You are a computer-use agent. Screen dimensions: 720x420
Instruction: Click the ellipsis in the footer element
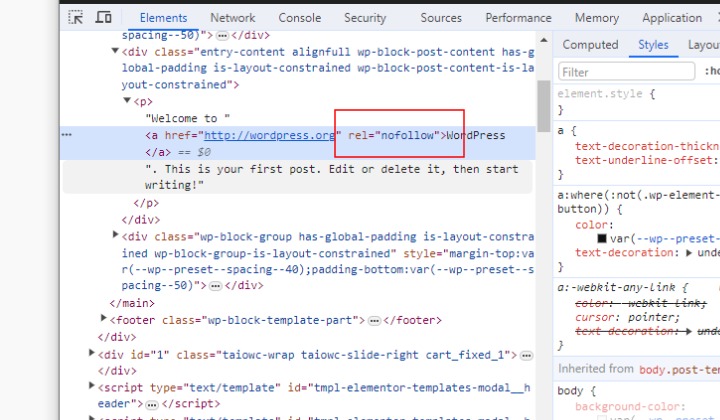(374, 320)
